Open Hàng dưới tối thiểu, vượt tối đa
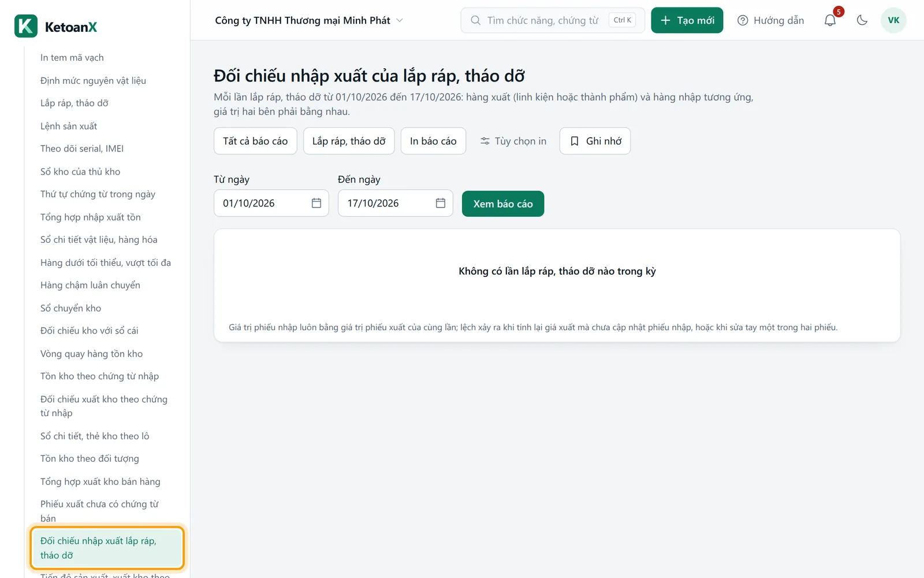The width and height of the screenshot is (924, 578). point(106,263)
